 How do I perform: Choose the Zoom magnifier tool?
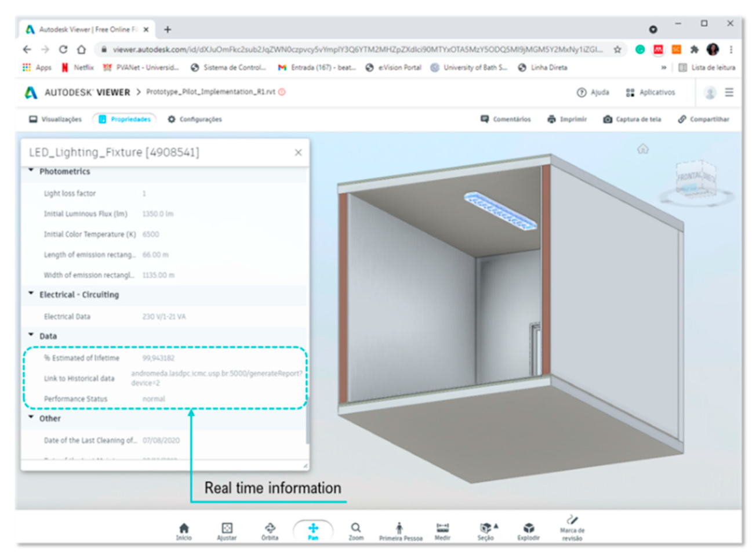[356, 528]
